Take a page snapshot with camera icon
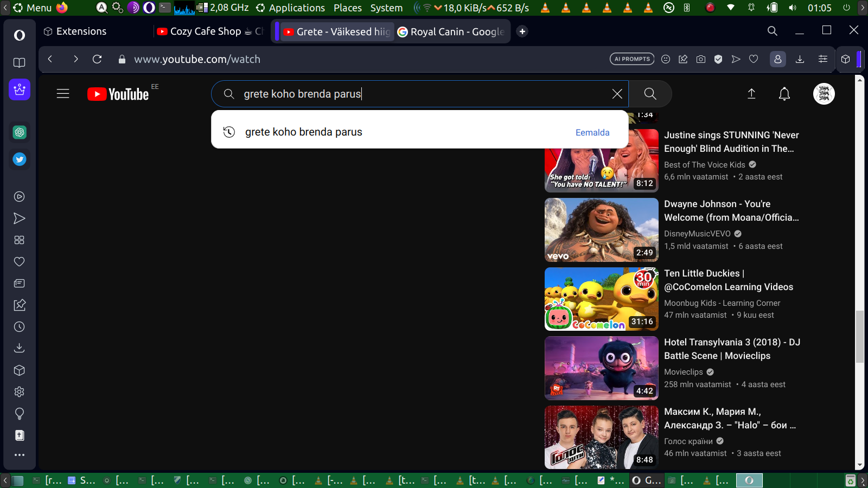Image resolution: width=868 pixels, height=488 pixels. (701, 59)
